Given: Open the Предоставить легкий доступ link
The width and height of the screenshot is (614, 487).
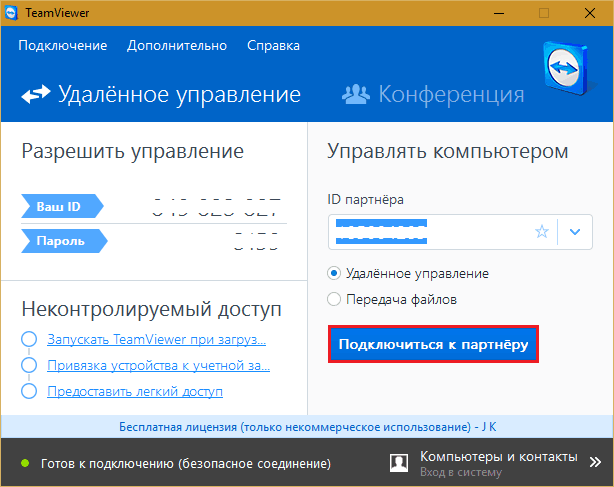Looking at the screenshot, I should coord(135,391).
